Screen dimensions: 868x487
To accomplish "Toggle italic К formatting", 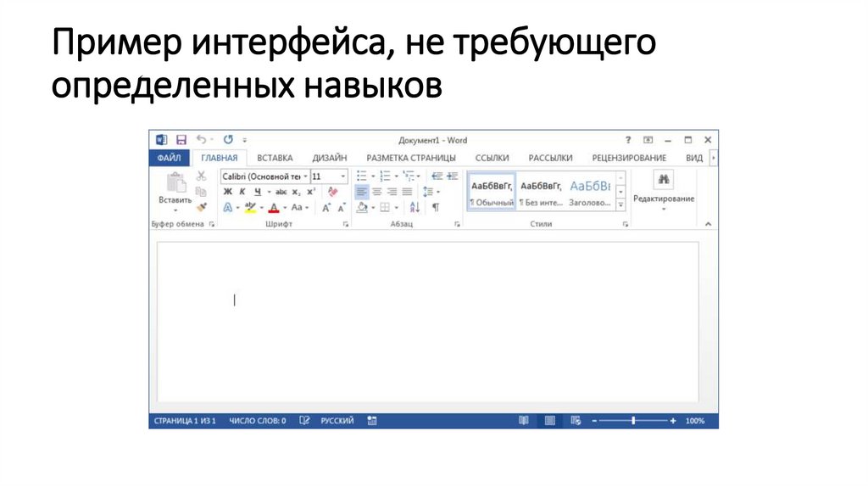I will coord(242,192).
